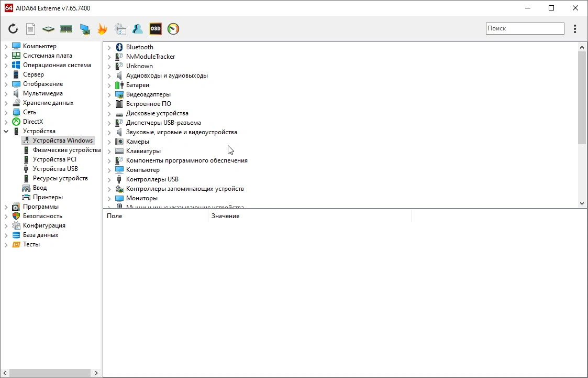Viewport: 588px width, 378px height.
Task: Select Аудиовходы и аудиовыходы row
Action: click(x=167, y=75)
